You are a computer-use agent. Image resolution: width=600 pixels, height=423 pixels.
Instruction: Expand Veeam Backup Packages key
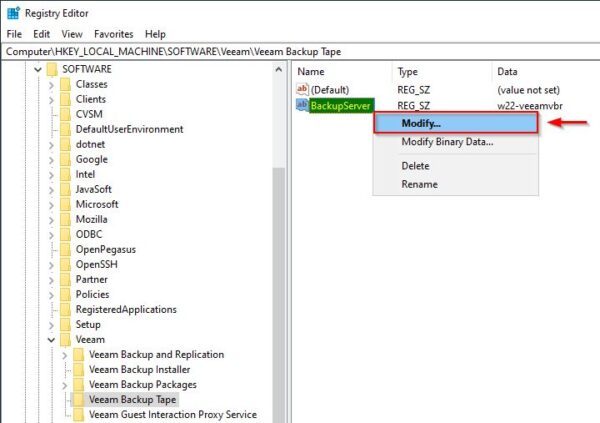click(65, 385)
